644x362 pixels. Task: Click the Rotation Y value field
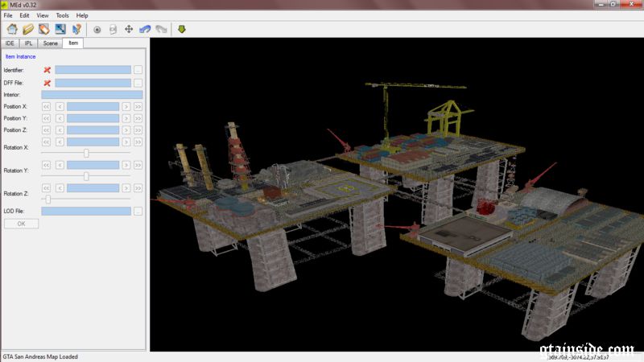[x=93, y=165]
